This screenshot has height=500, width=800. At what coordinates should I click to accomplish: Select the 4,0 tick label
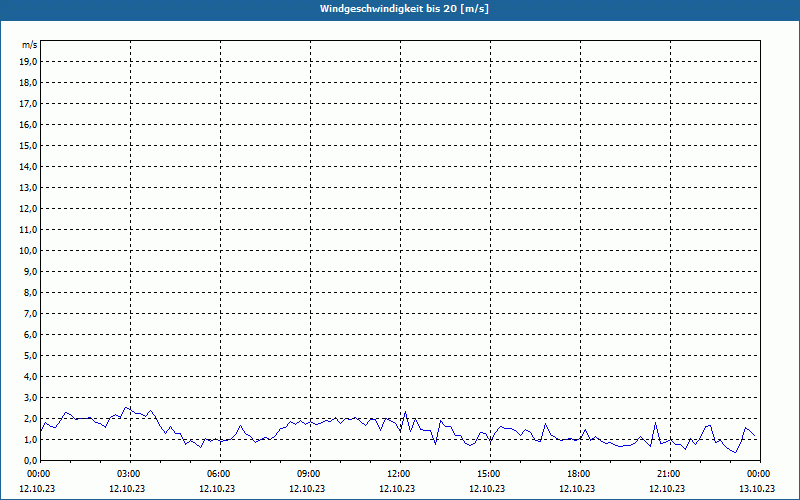[32, 376]
